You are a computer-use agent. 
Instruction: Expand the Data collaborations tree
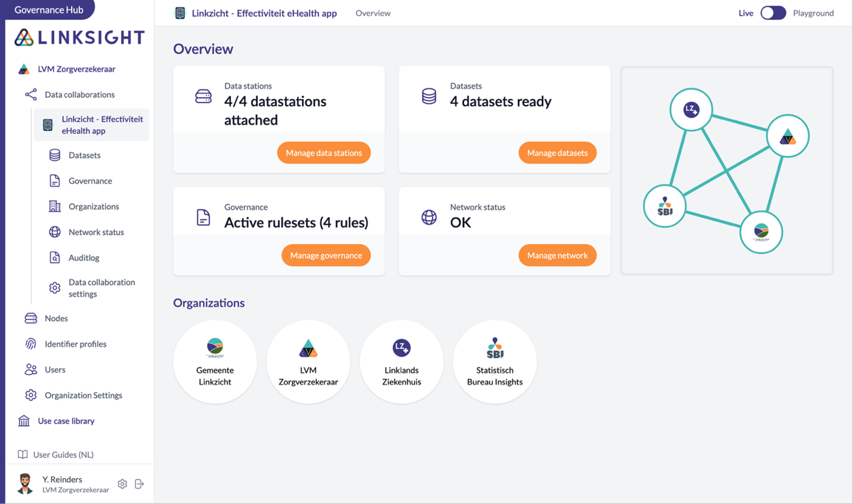click(x=79, y=95)
